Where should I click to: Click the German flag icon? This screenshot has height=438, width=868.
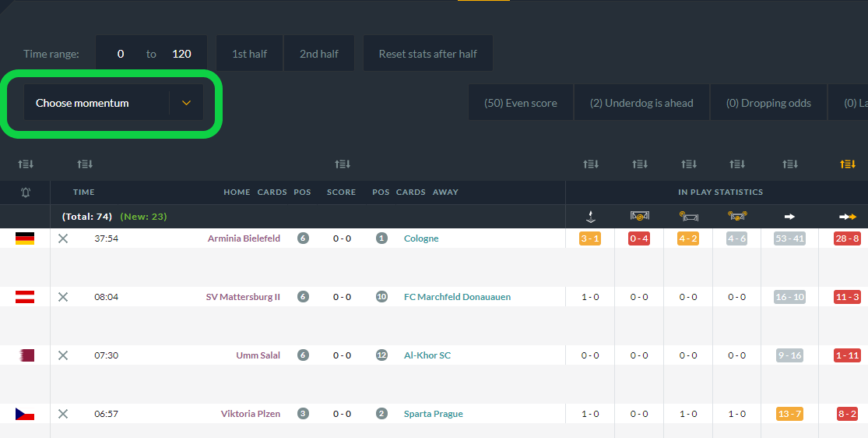click(x=25, y=238)
